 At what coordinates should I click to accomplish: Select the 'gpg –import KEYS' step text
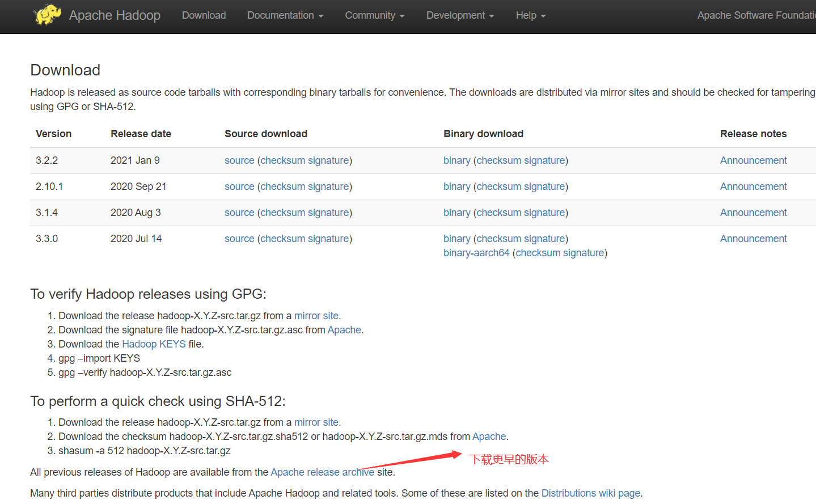pyautogui.click(x=99, y=358)
